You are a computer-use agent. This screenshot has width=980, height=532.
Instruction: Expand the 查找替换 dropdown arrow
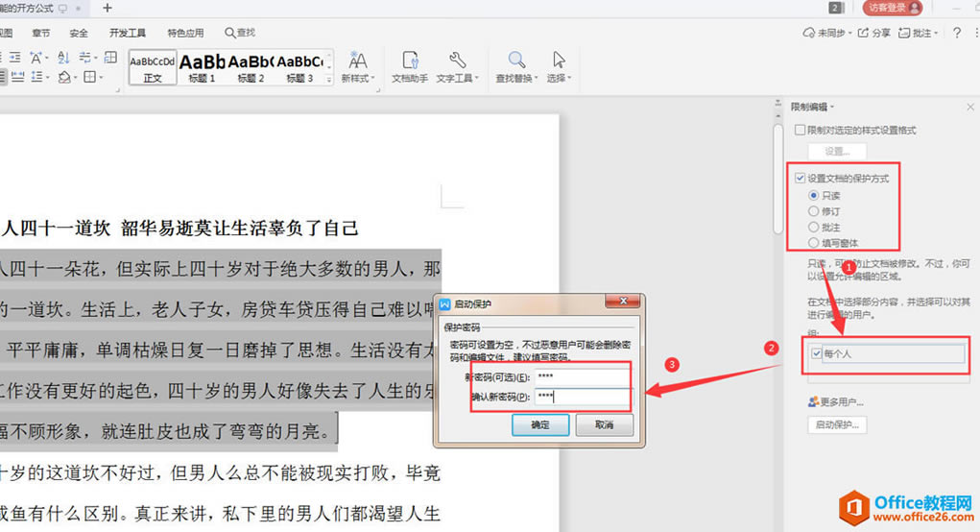[x=536, y=78]
